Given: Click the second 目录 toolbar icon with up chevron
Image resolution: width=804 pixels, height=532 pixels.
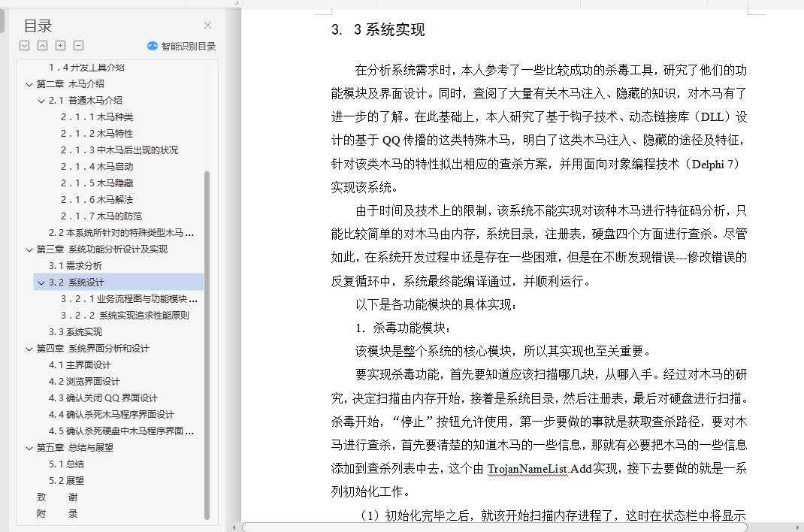Looking at the screenshot, I should (x=43, y=46).
